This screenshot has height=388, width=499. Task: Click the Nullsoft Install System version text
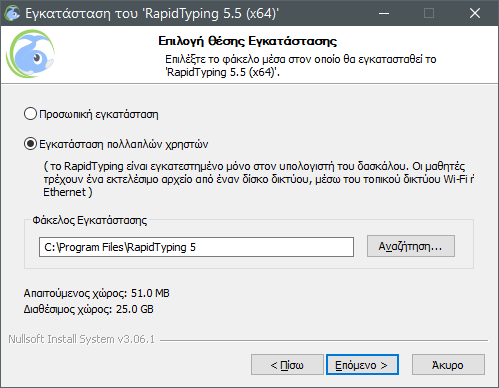click(82, 339)
